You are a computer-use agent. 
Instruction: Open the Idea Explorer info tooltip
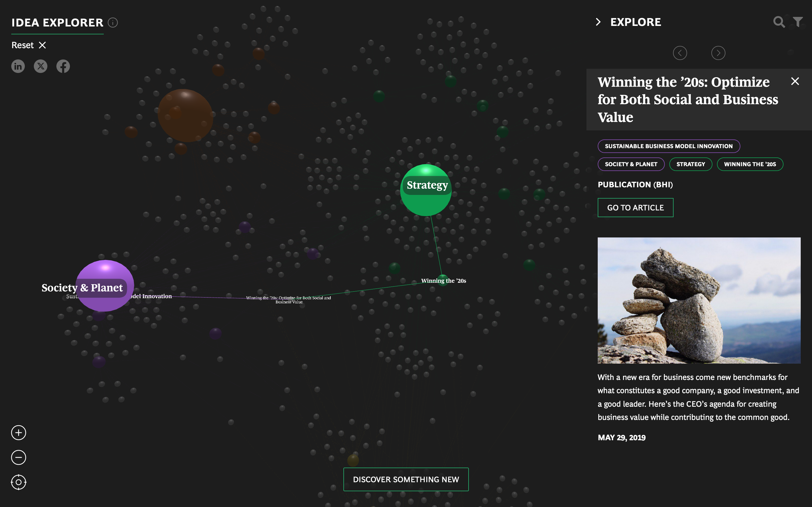113,23
